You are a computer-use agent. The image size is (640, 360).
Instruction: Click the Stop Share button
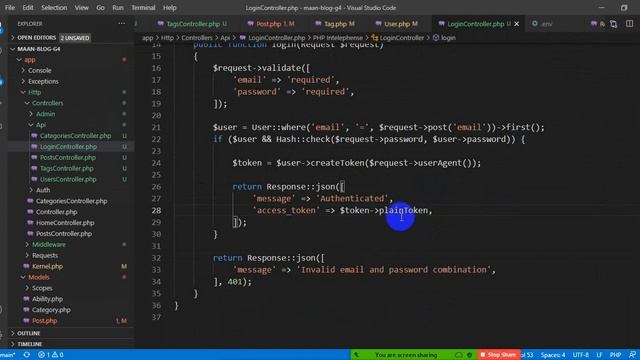coord(498,355)
